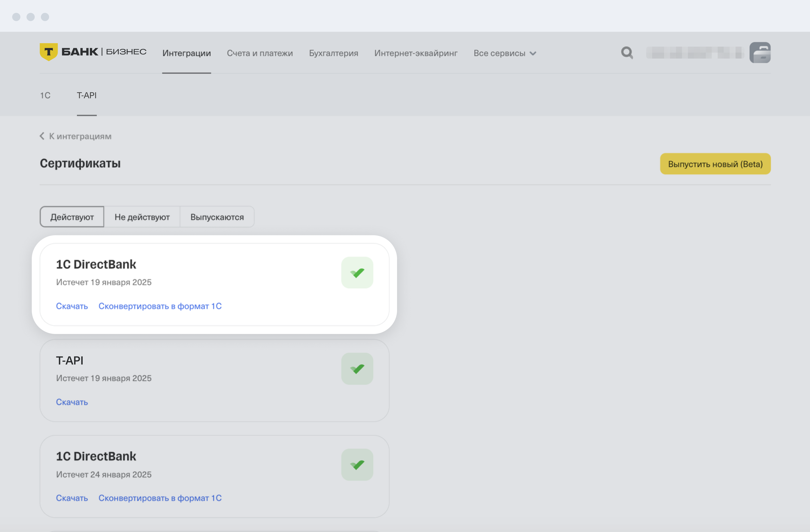Click the T-API card title

pyautogui.click(x=69, y=361)
